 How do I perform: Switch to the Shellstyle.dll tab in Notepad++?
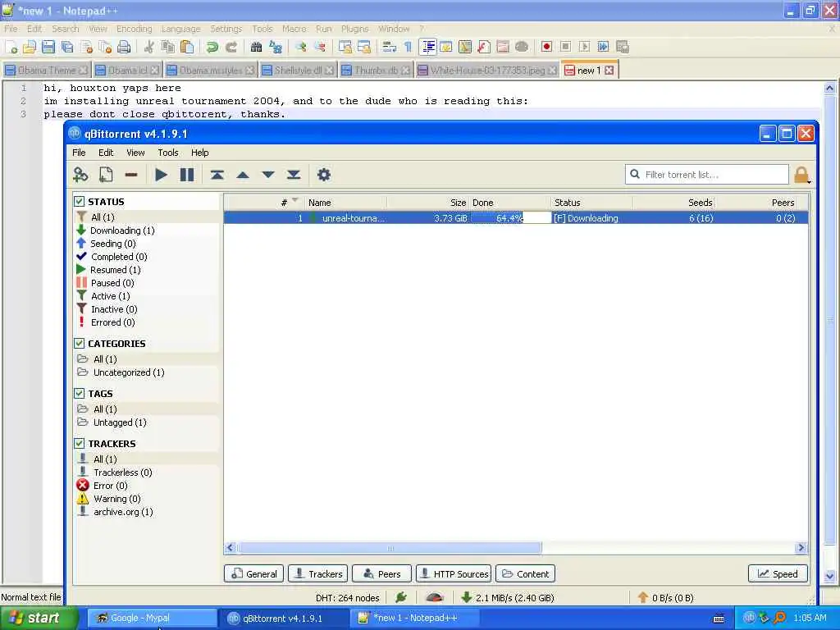click(298, 71)
